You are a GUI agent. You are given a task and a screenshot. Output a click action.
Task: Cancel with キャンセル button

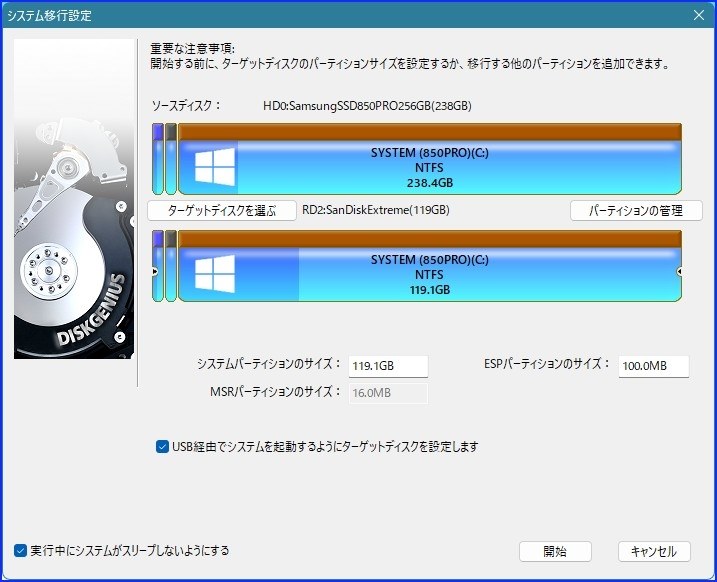pyautogui.click(x=654, y=551)
